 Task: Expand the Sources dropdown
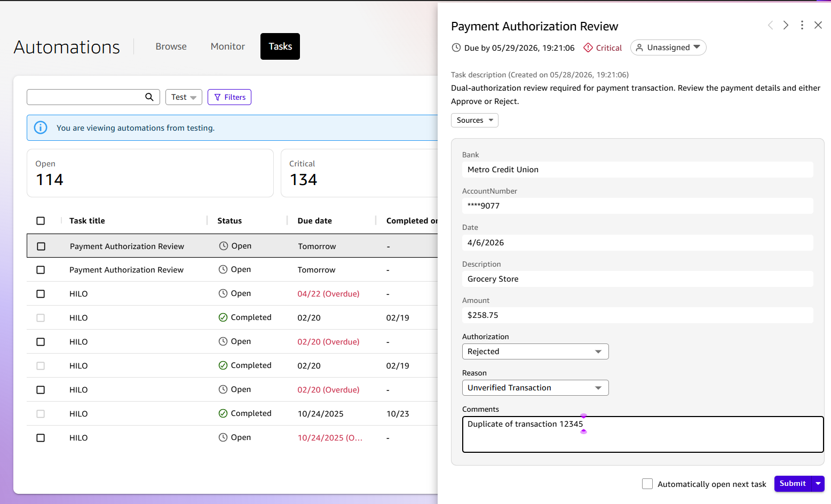[x=474, y=120]
